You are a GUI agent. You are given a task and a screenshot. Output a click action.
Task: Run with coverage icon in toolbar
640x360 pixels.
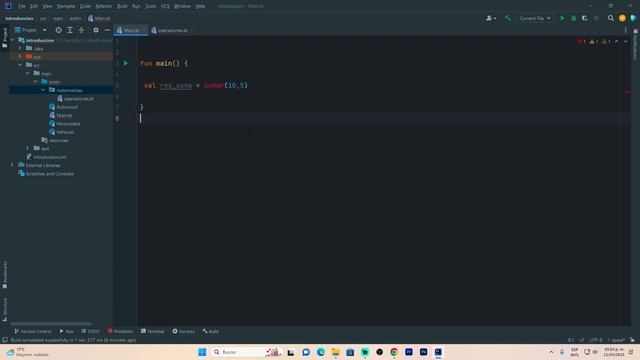click(x=584, y=18)
